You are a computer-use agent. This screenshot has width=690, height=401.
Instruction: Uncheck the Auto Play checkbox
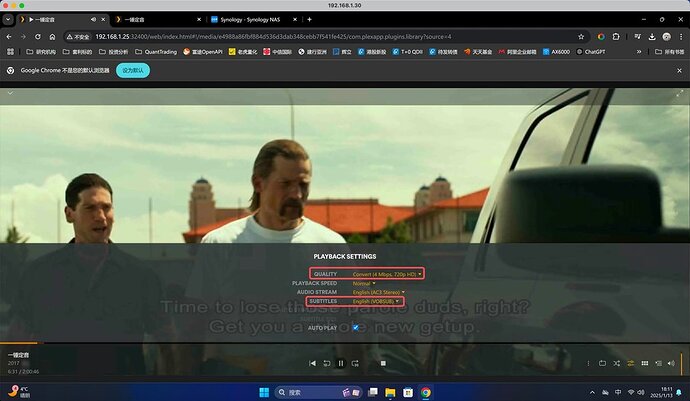tap(356, 327)
